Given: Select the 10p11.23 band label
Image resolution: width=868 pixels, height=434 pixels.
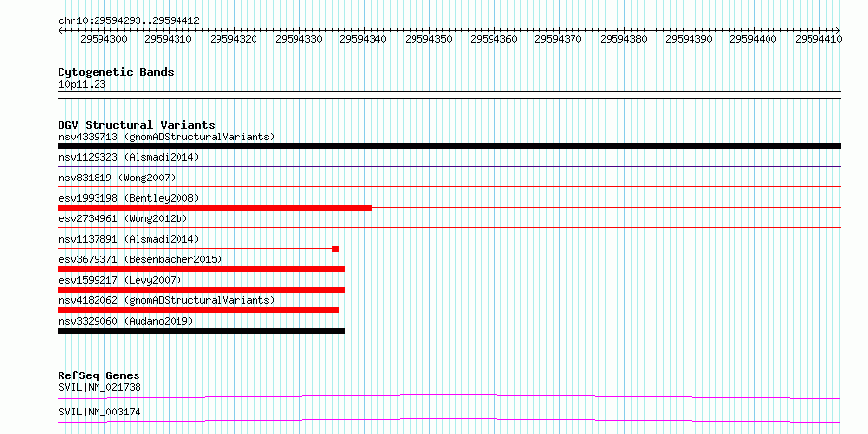Looking at the screenshot, I should (x=82, y=85).
